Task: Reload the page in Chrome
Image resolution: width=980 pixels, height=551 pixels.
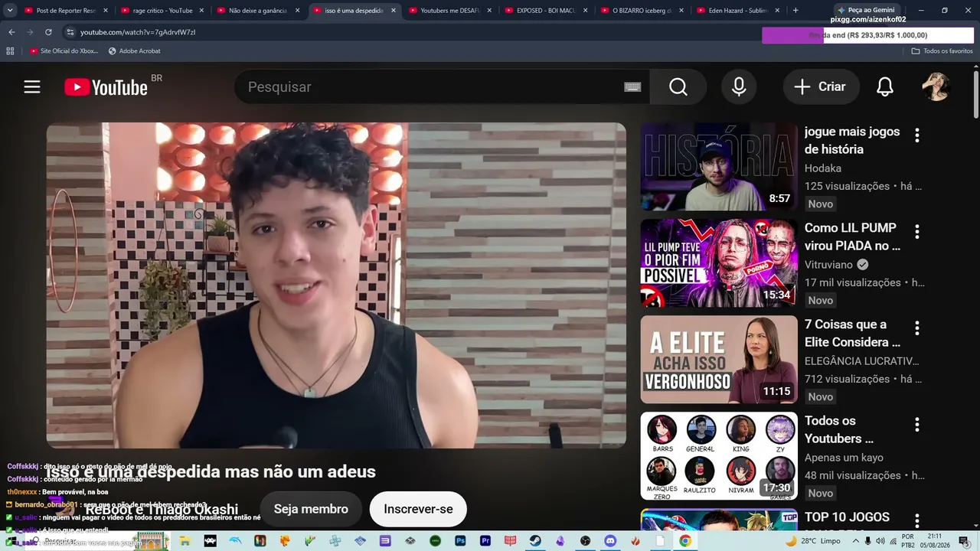Action: tap(48, 32)
